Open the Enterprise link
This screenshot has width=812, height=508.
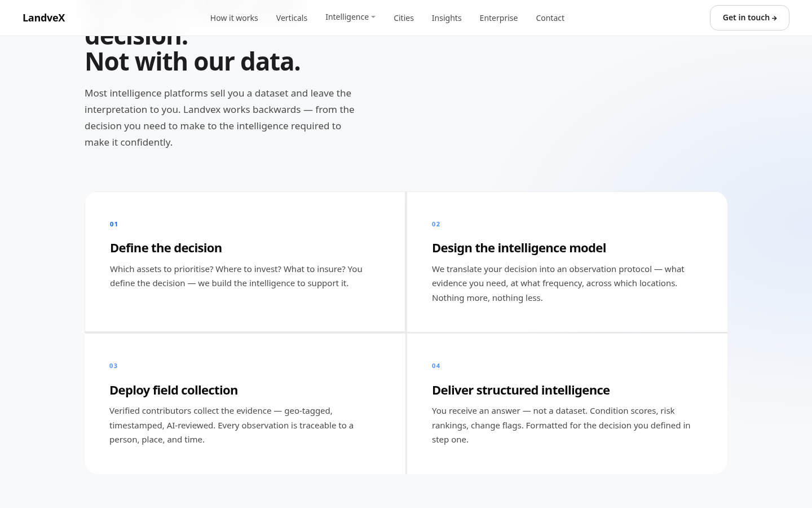click(498, 18)
